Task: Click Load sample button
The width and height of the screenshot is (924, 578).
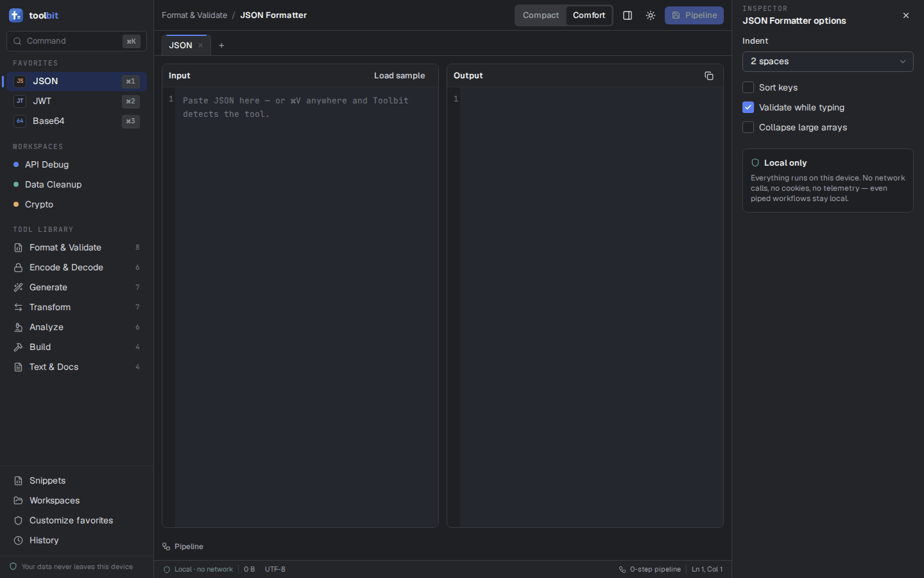Action: [x=400, y=76]
